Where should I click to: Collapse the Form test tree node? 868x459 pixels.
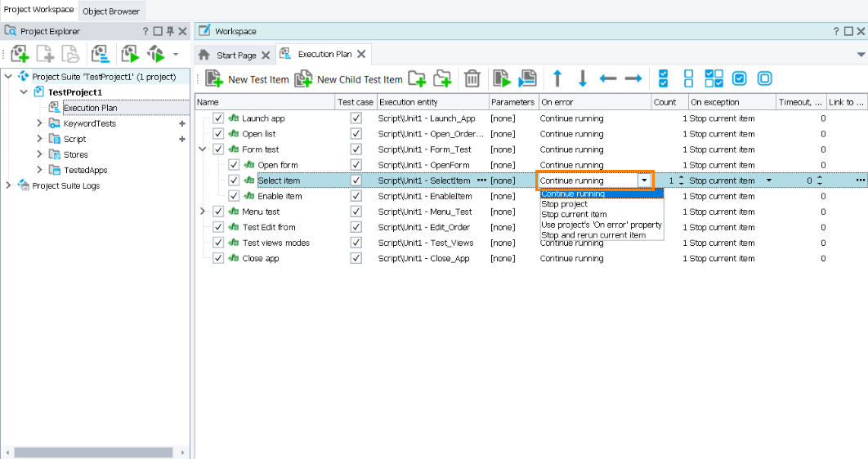pyautogui.click(x=203, y=149)
